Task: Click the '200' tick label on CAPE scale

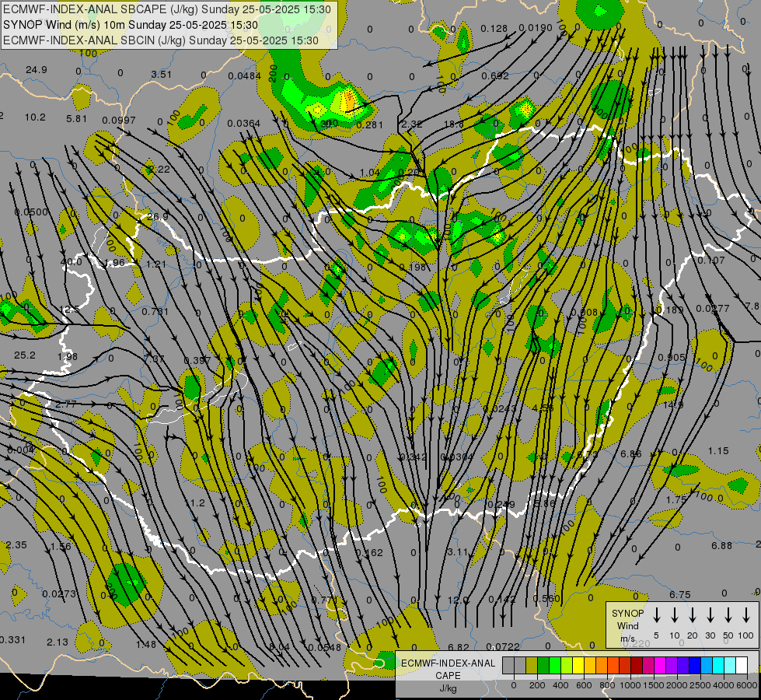Action: (537, 685)
